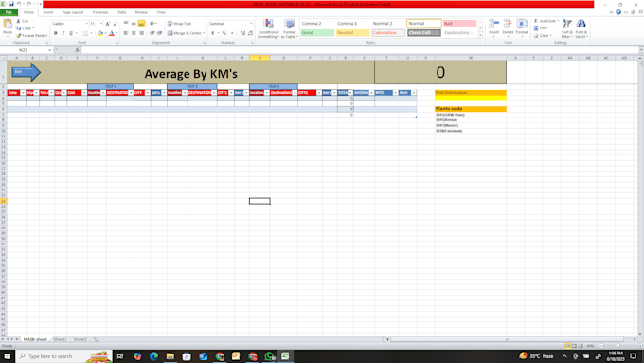Click the Increase Font Size icon
Viewport: 644px width, 363px height.
point(108,24)
